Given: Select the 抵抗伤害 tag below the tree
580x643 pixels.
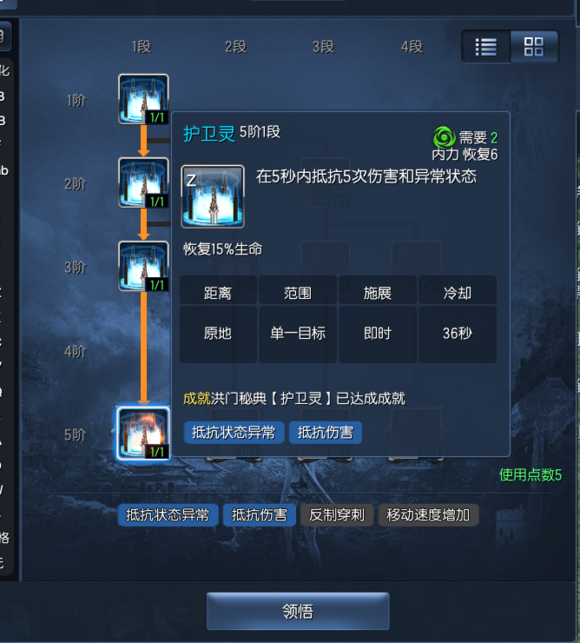Looking at the screenshot, I should pyautogui.click(x=259, y=515).
